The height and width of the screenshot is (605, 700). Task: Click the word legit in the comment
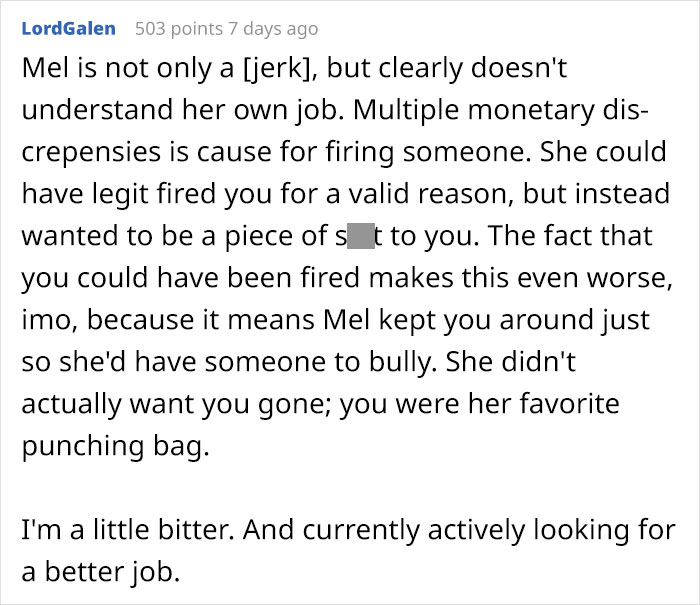click(130, 195)
